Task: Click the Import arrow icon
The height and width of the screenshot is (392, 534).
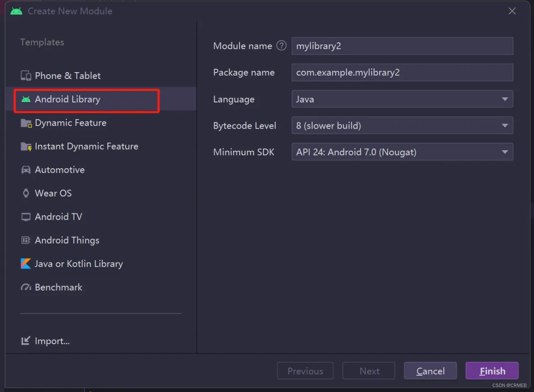Action: [x=26, y=341]
